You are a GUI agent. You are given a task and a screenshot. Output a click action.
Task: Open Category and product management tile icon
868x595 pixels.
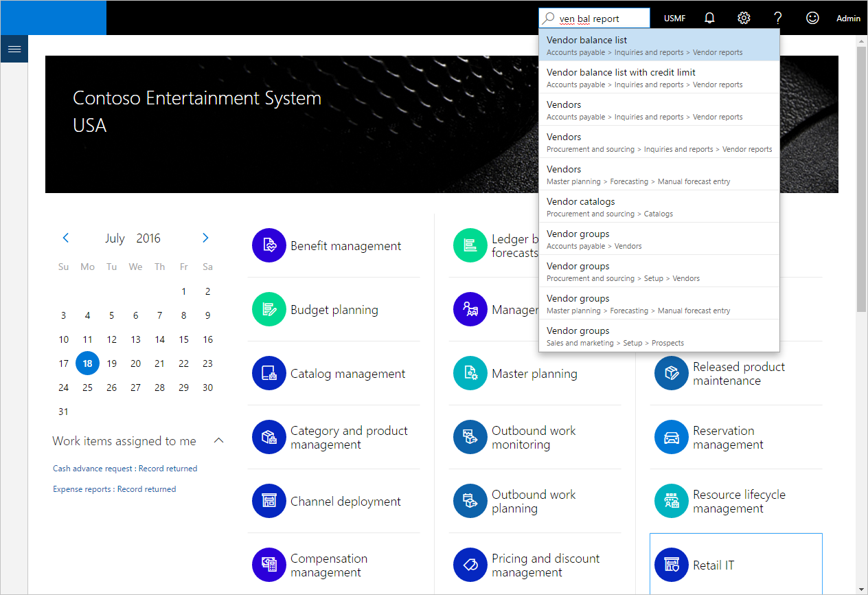[269, 437]
